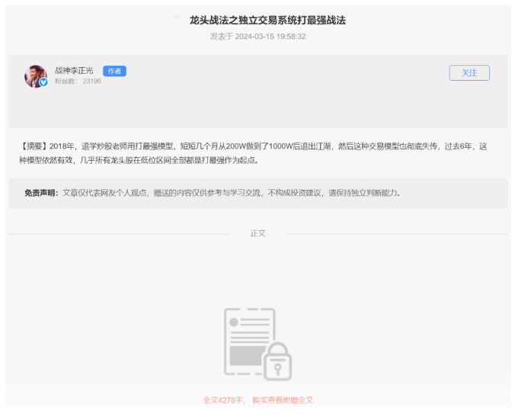
Task: Click the author's profile avatar photo
Action: pyautogui.click(x=35, y=75)
